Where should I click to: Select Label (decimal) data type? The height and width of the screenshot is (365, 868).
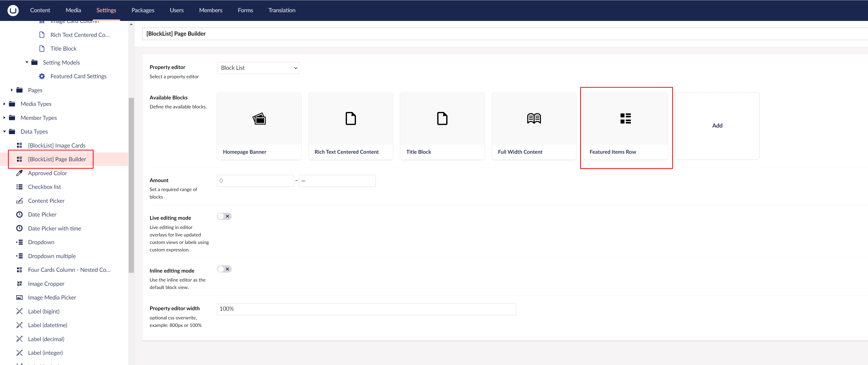click(x=46, y=339)
